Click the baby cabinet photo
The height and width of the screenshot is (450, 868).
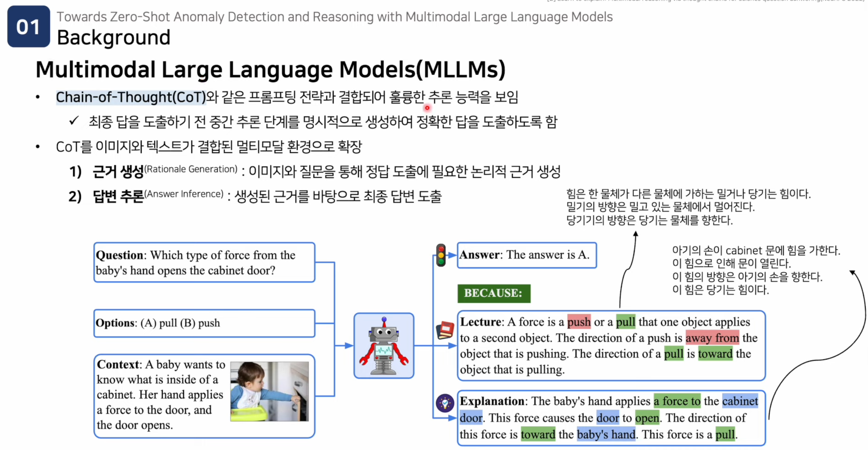(x=269, y=391)
